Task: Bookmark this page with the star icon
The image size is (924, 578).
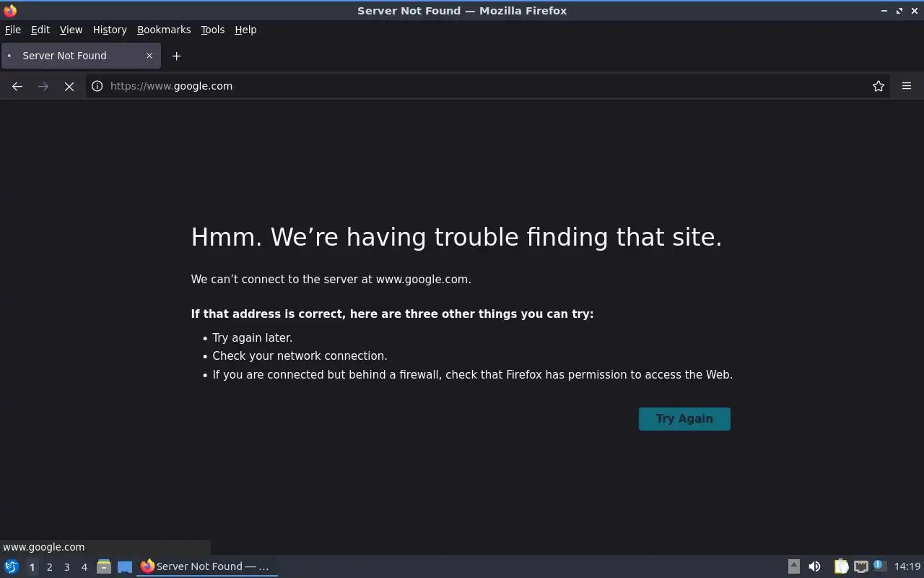Action: click(x=879, y=86)
